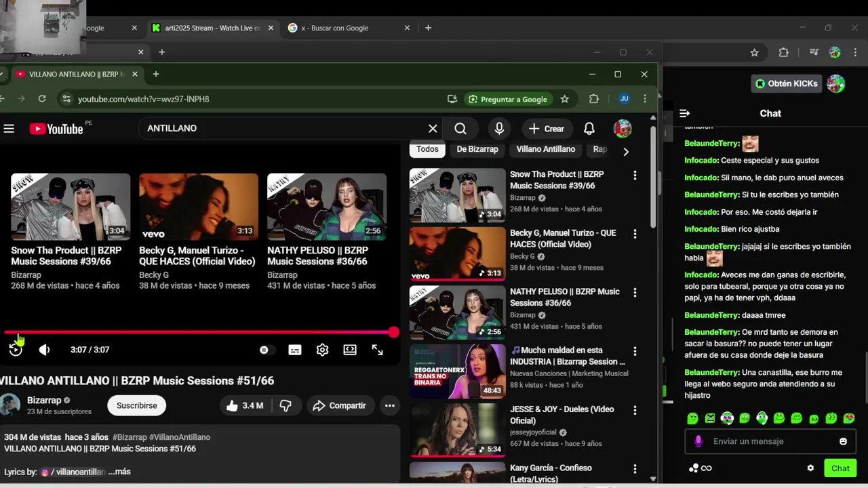Open a new tab beside VILLANO ANTILLANO tab
Image resolution: width=868 pixels, height=488 pixels.
tap(156, 74)
